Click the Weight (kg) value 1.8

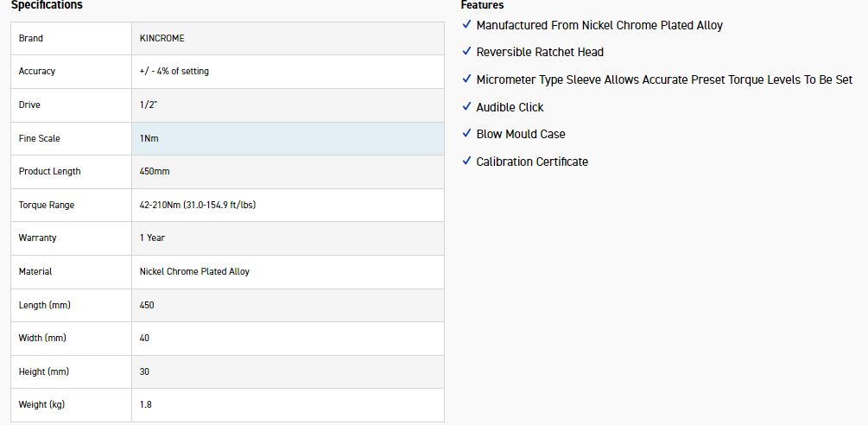146,404
